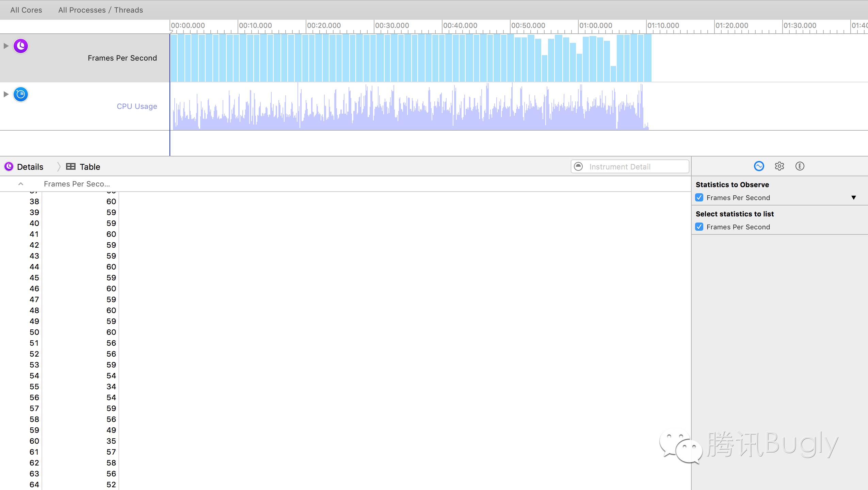Open All Processes / Threads filter
The image size is (868, 490).
[100, 10]
